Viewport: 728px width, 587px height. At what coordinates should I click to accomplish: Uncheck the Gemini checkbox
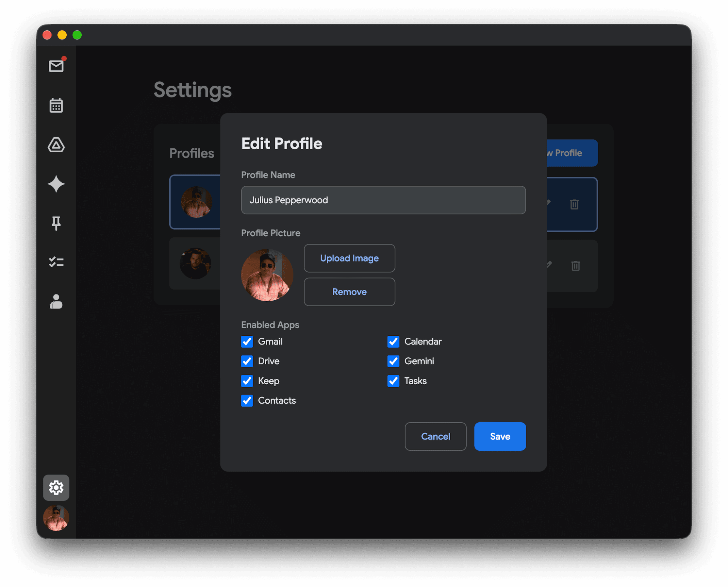pyautogui.click(x=393, y=361)
